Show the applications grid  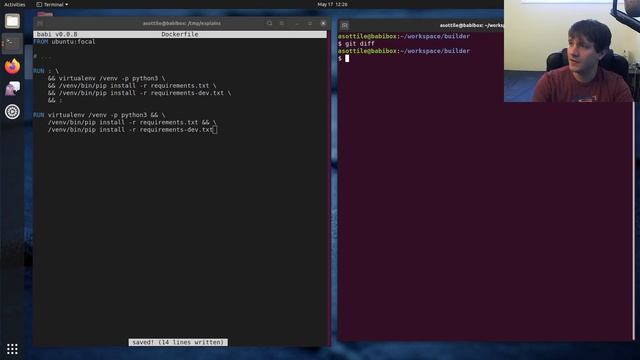pyautogui.click(x=12, y=349)
